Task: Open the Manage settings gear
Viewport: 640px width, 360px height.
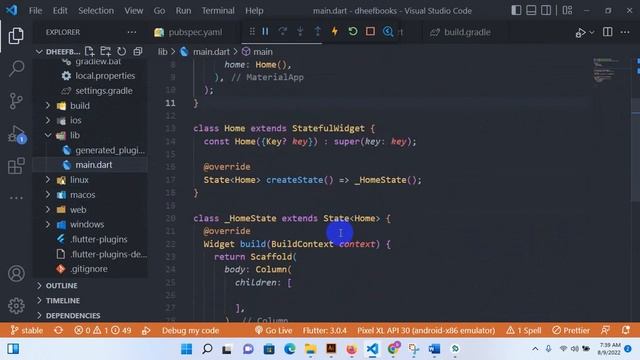Action: (x=16, y=305)
